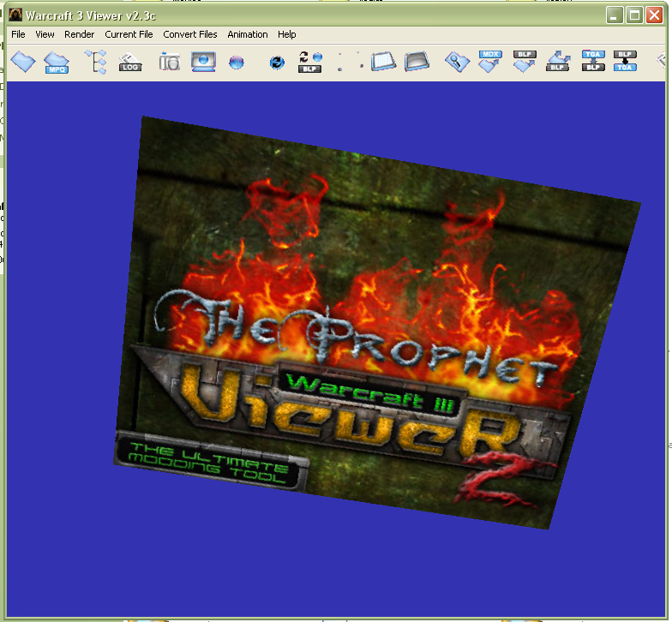
Task: Minimize the Warcraft 3 Viewer window
Action: 614,15
